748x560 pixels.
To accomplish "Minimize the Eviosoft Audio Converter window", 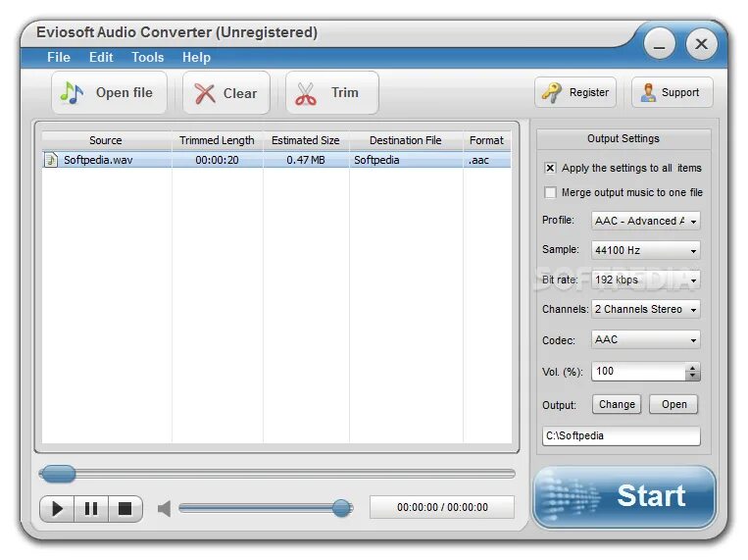I will click(659, 44).
